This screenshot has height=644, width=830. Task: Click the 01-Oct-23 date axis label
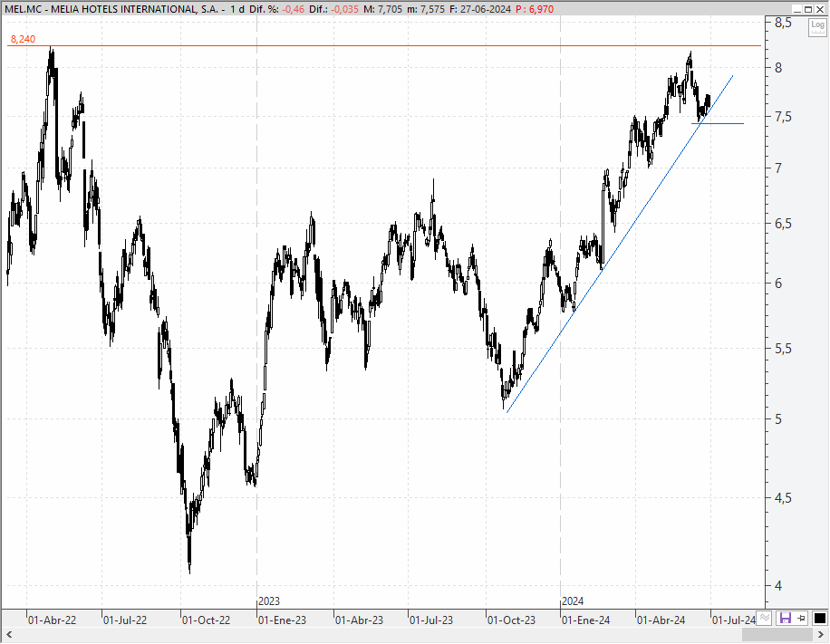point(511,620)
